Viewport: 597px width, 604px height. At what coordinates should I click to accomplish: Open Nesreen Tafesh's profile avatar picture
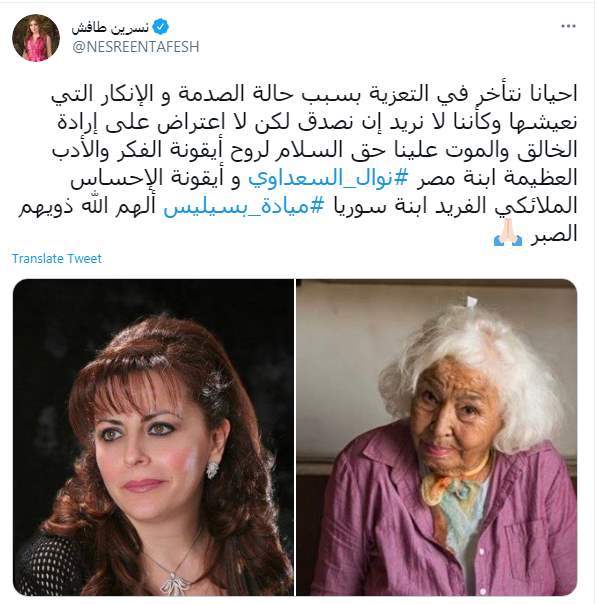(x=36, y=38)
